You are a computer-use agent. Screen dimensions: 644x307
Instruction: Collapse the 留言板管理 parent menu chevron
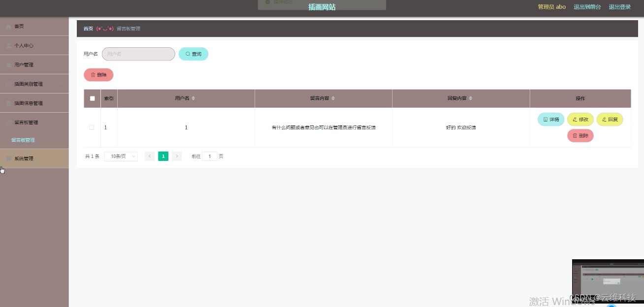tap(61, 123)
